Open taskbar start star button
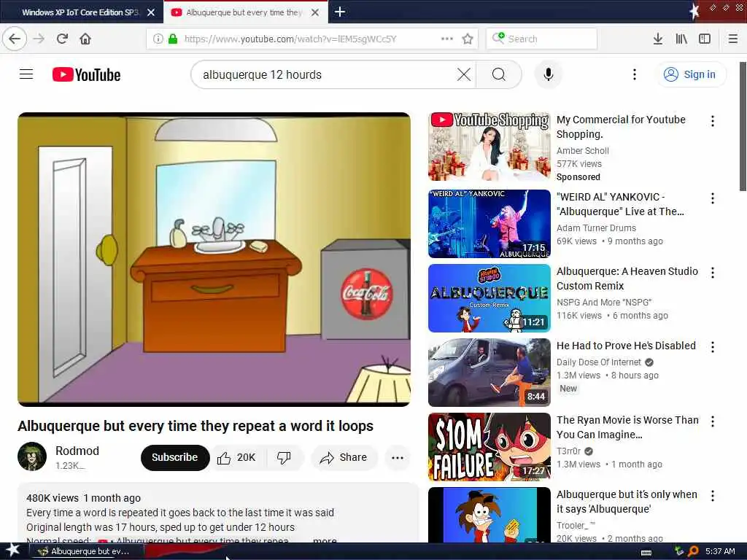The height and width of the screenshot is (560, 747). (x=12, y=551)
